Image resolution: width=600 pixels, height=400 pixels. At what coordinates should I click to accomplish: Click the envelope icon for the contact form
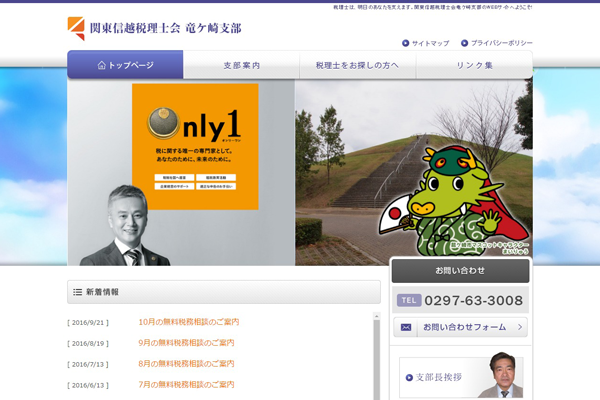(x=405, y=327)
